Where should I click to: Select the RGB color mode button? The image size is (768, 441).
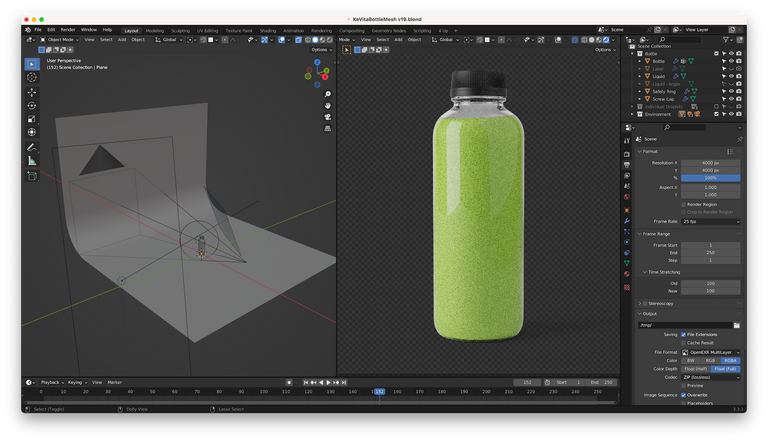711,360
